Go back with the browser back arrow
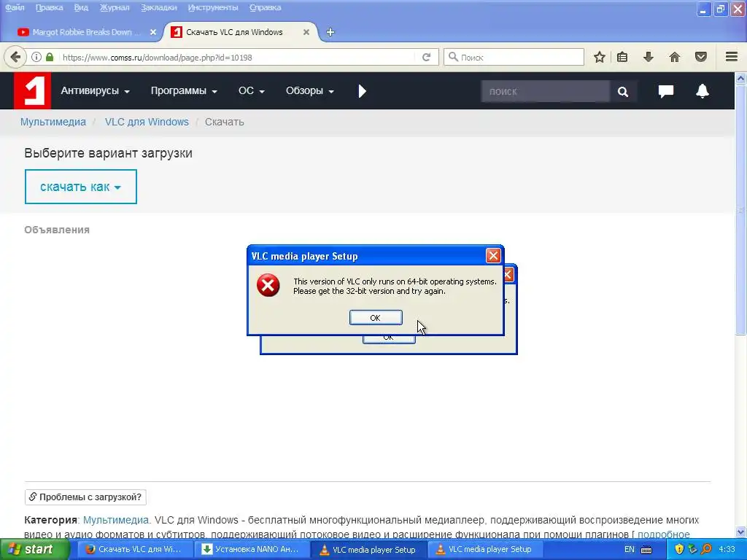Viewport: 747px width, 560px height. tap(15, 57)
